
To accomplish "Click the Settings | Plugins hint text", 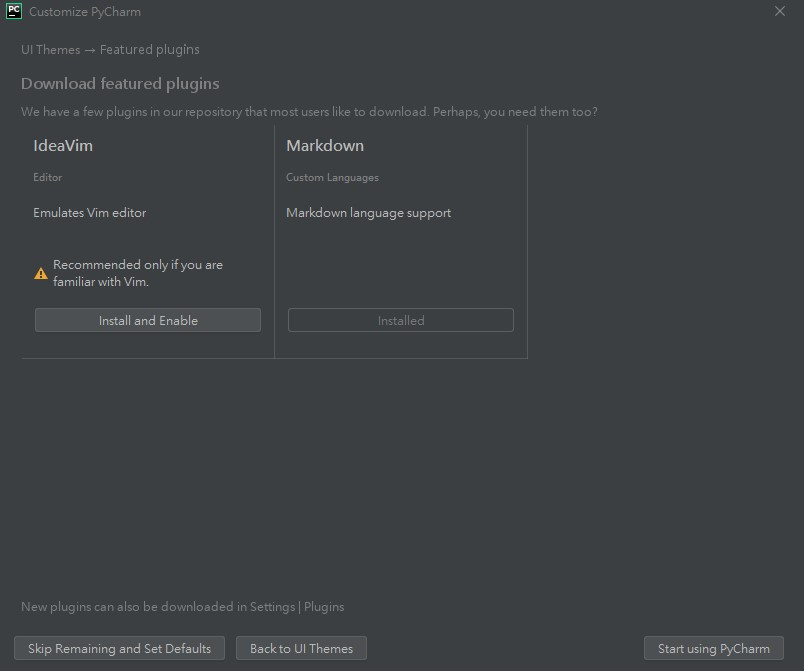I will click(183, 607).
